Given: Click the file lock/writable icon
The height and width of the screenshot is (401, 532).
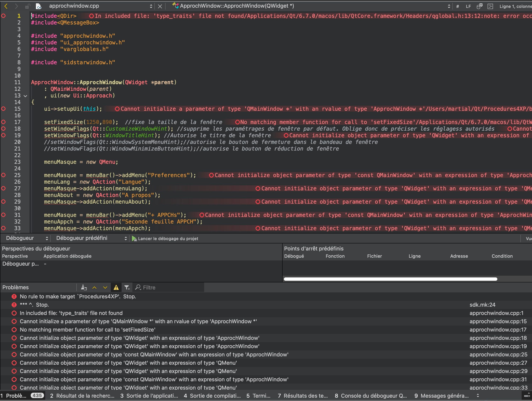Looking at the screenshot, I should pyautogui.click(x=28, y=6).
